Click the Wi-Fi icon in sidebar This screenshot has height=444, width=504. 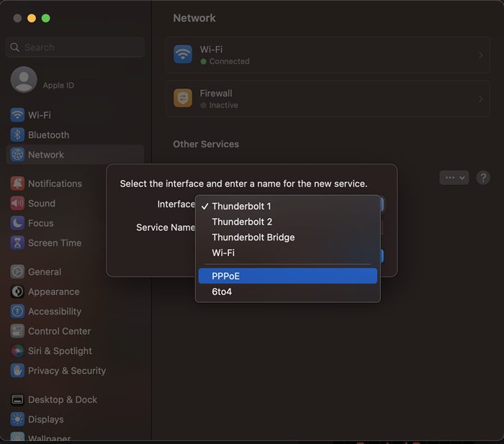[17, 115]
